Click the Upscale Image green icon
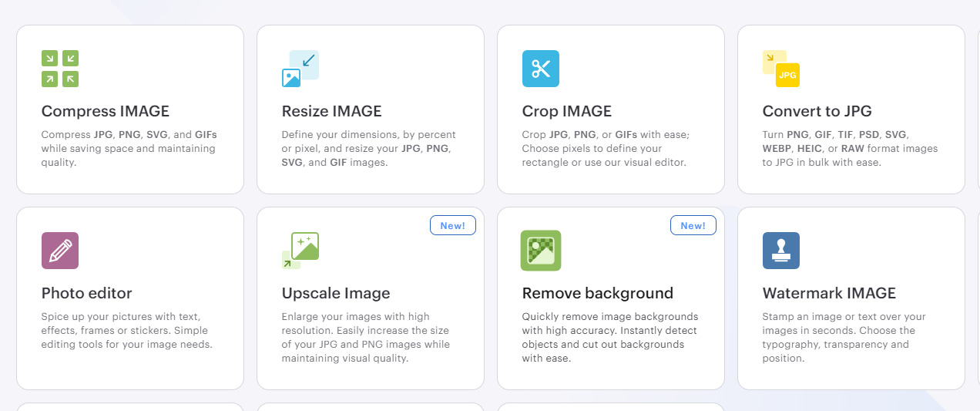This screenshot has width=980, height=411. (x=300, y=251)
